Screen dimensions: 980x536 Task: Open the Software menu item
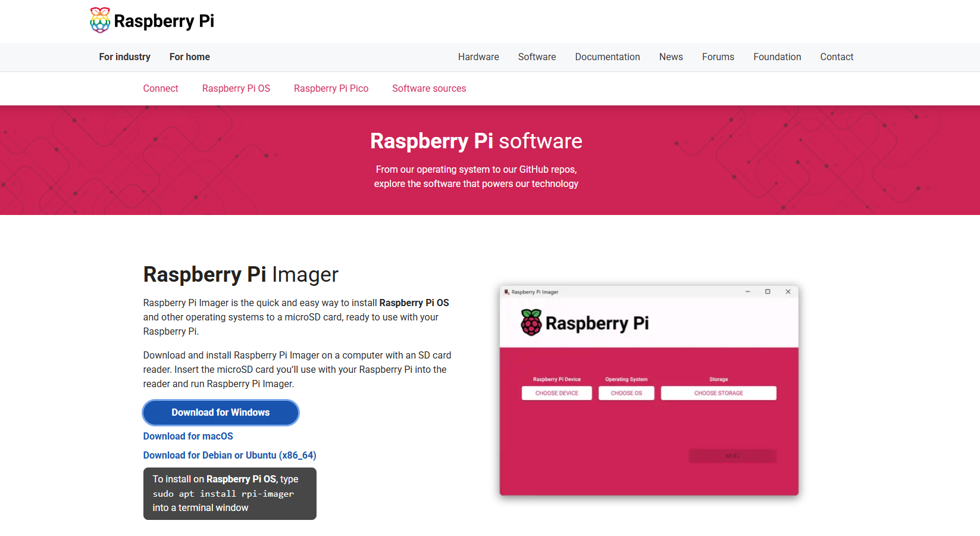click(537, 57)
